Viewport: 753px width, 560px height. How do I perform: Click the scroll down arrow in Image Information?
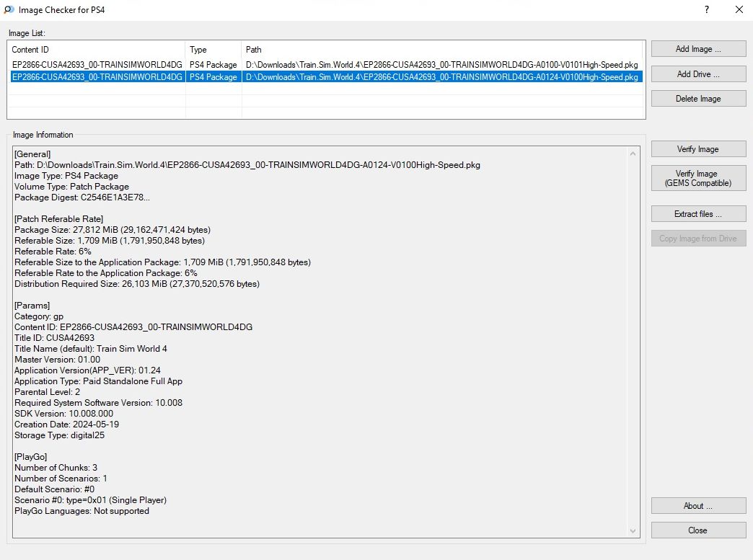(633, 530)
